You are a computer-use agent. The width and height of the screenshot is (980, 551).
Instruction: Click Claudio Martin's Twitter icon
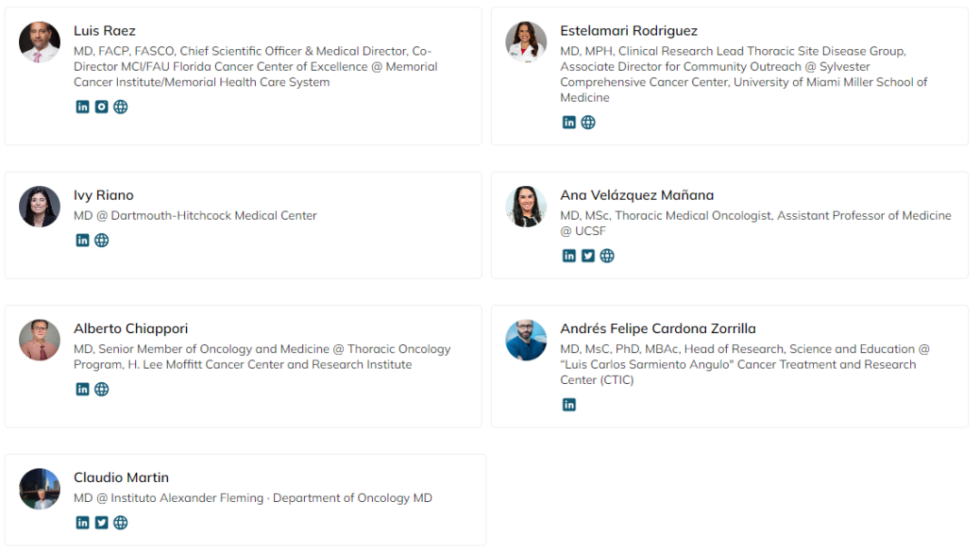(x=102, y=523)
